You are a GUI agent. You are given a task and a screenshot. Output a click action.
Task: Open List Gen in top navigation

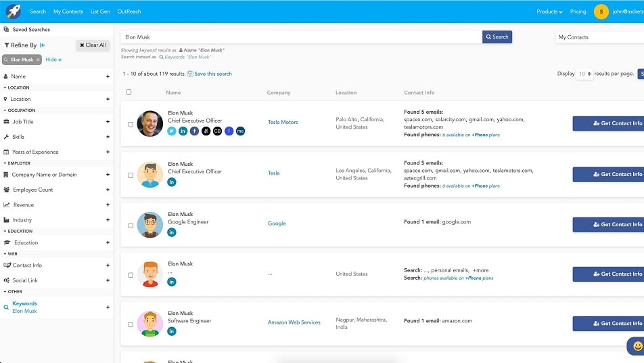click(x=100, y=12)
